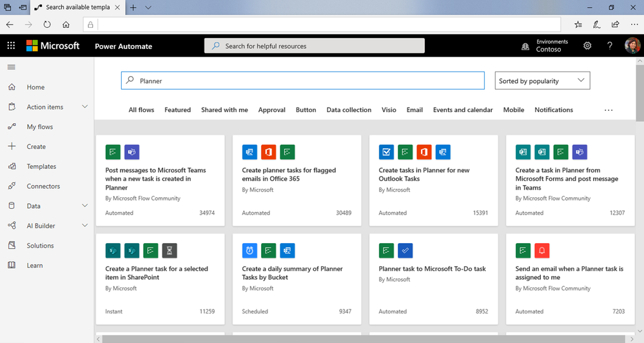The image size is (644, 343).
Task: Click Teams icon on Post messages to Teams card
Action: [132, 152]
